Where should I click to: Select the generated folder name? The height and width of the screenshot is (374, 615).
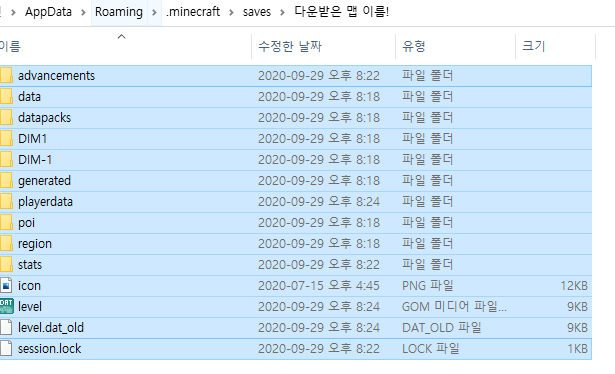pyautogui.click(x=44, y=181)
